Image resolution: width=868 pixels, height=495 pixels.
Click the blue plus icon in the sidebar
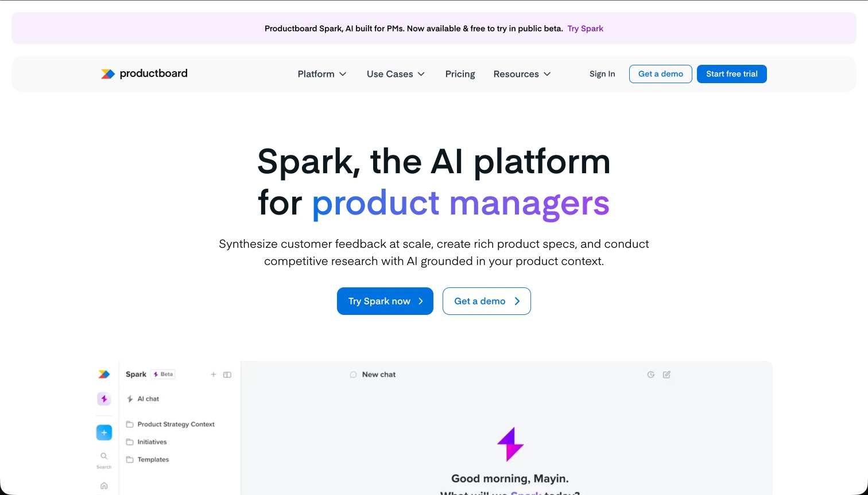pyautogui.click(x=104, y=432)
